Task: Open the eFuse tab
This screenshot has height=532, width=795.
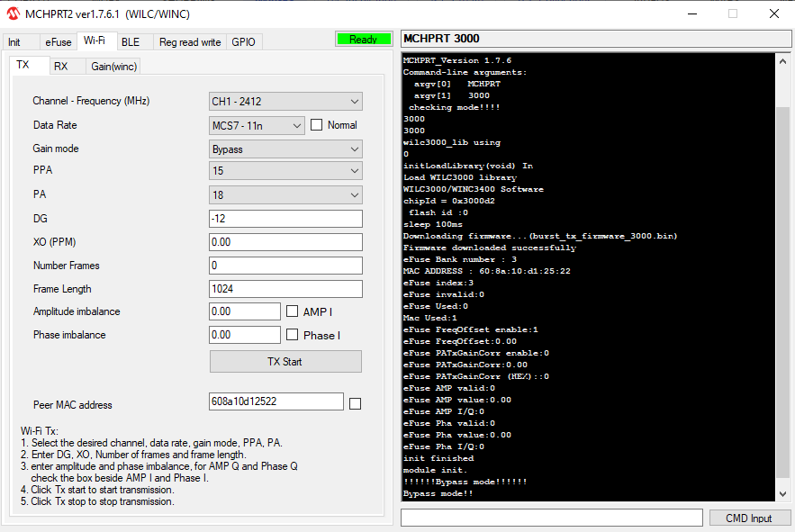Action: [58, 42]
